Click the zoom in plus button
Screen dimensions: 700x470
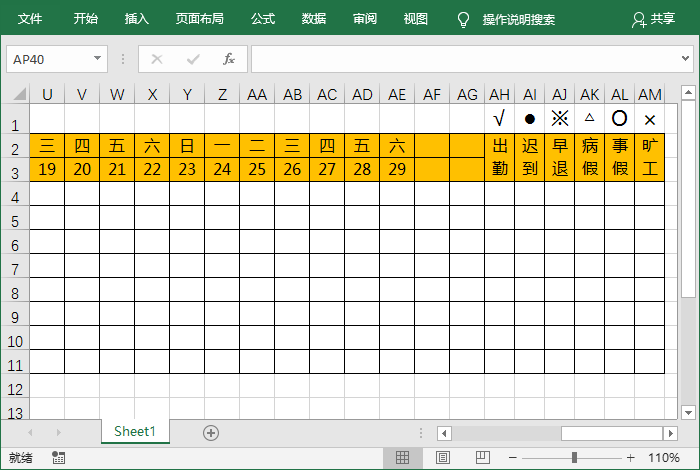630,458
